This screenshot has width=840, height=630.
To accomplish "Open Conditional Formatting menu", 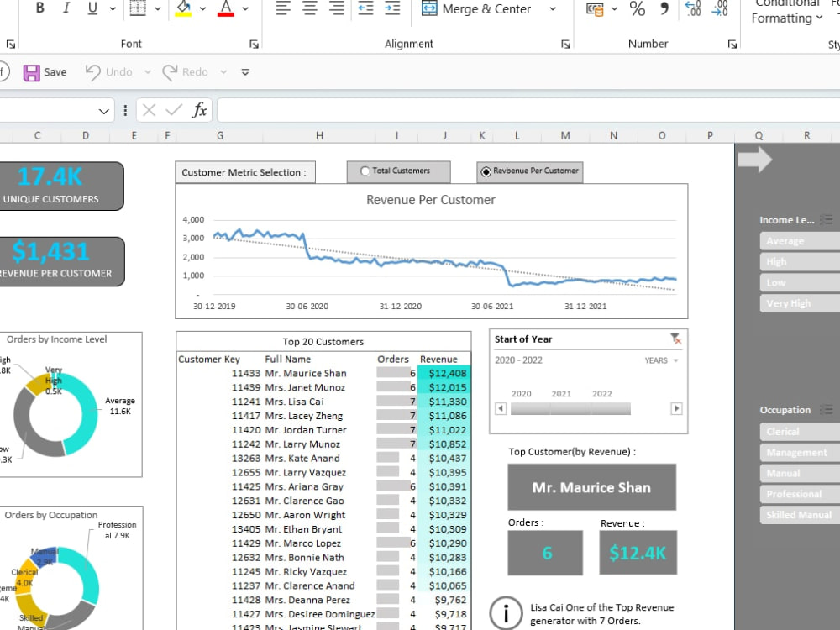I will tap(788, 11).
